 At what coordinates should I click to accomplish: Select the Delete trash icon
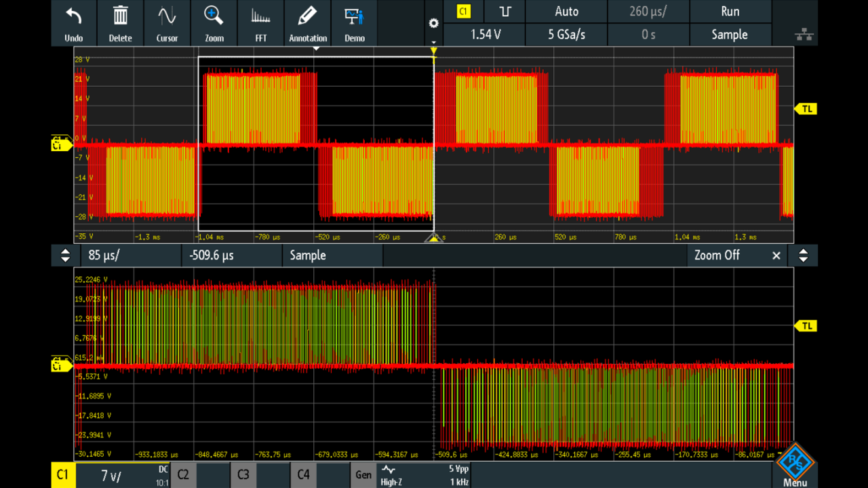120,23
